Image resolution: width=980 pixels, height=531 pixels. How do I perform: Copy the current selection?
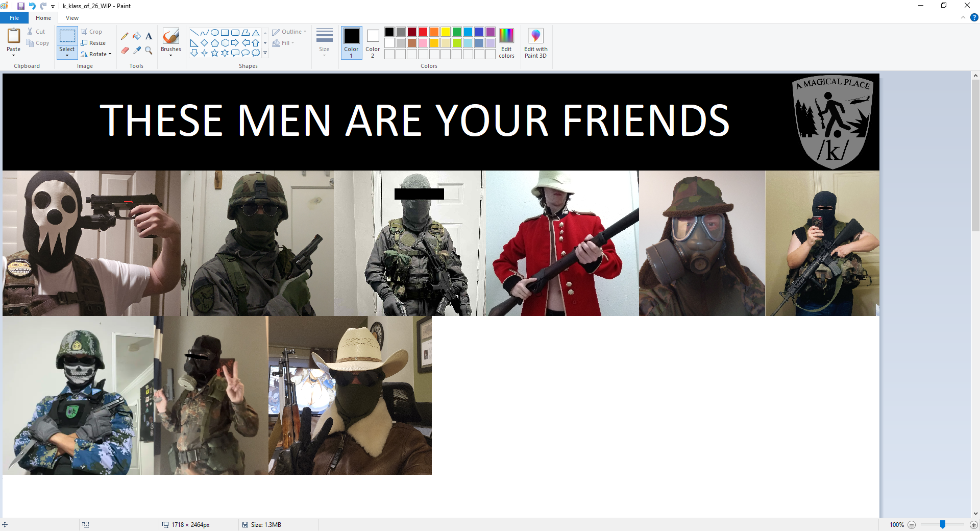38,43
